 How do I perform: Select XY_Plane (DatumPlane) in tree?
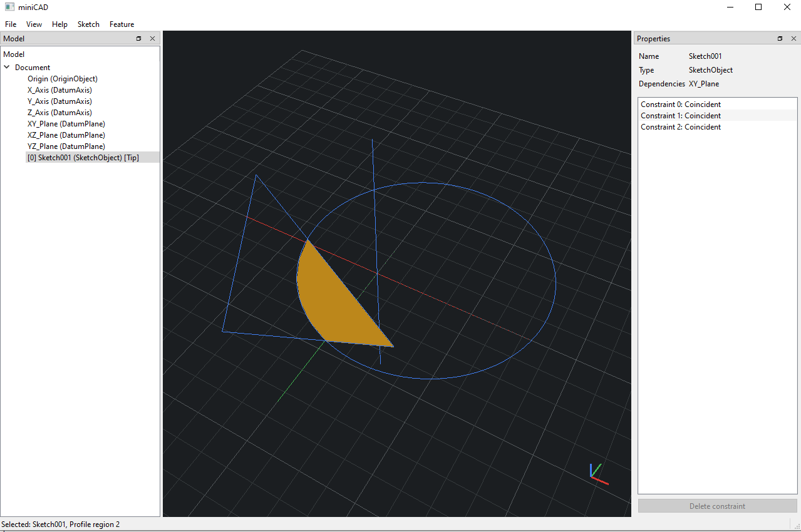[x=66, y=124]
